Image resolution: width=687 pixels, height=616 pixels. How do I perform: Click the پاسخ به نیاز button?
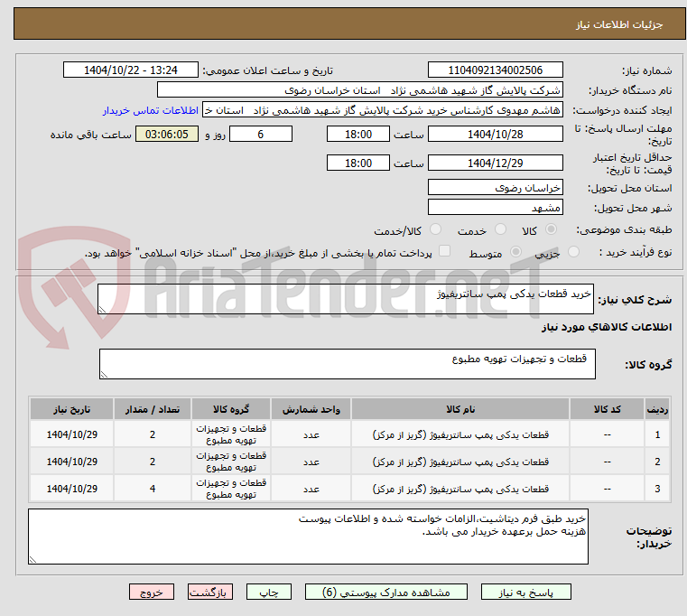tap(525, 592)
